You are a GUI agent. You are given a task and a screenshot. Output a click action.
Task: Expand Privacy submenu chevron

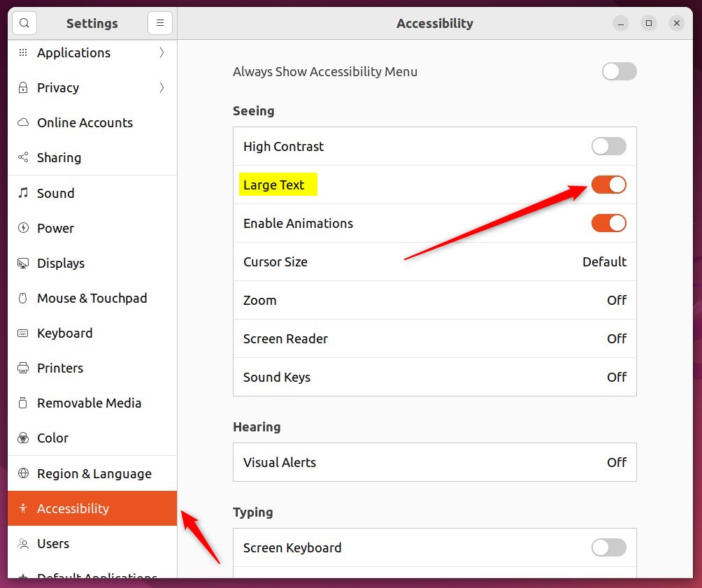pos(162,88)
